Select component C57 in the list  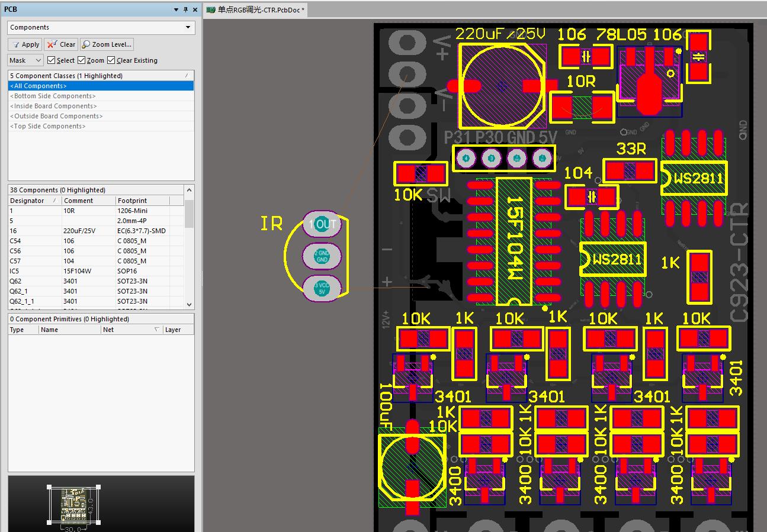tap(97, 261)
